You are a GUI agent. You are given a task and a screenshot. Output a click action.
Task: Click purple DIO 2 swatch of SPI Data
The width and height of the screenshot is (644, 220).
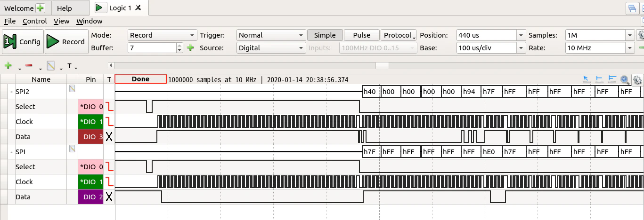click(90, 197)
